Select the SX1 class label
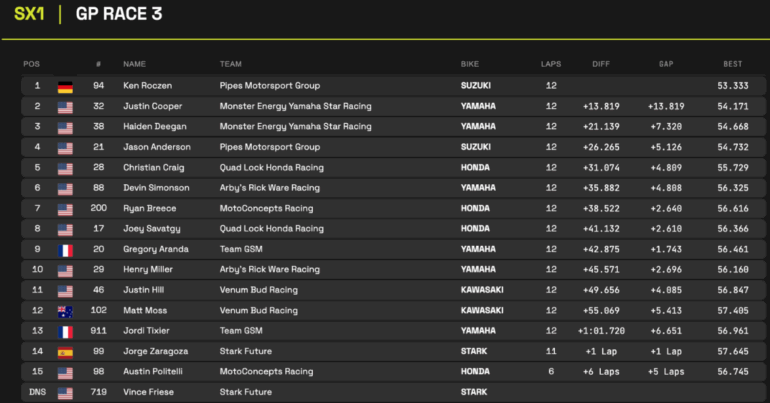Viewport: 770px width, 403px height. [x=29, y=15]
